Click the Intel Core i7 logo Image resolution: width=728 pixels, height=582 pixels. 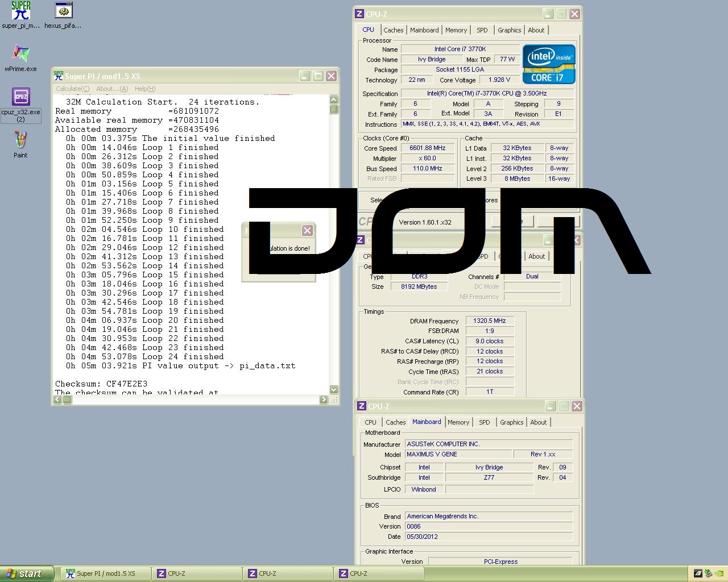tap(548, 65)
